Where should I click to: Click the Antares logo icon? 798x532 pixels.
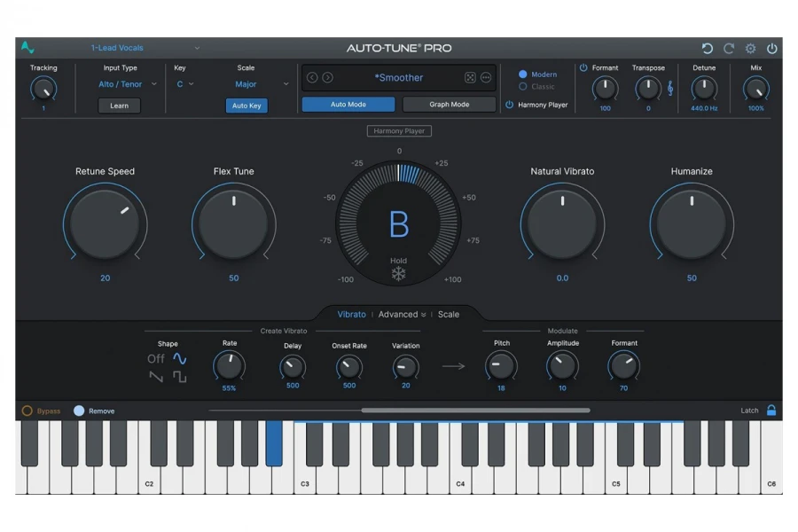pos(27,48)
